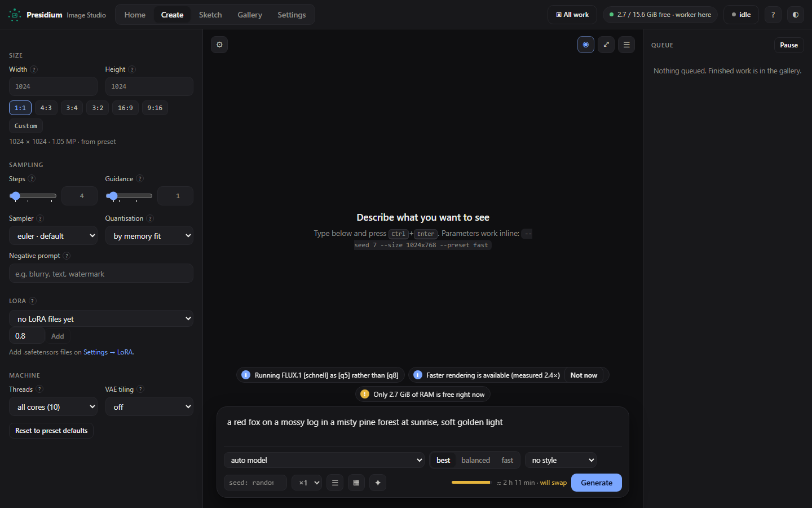This screenshot has height=508, width=812.
Task: Select the circular focus view icon
Action: (586, 45)
